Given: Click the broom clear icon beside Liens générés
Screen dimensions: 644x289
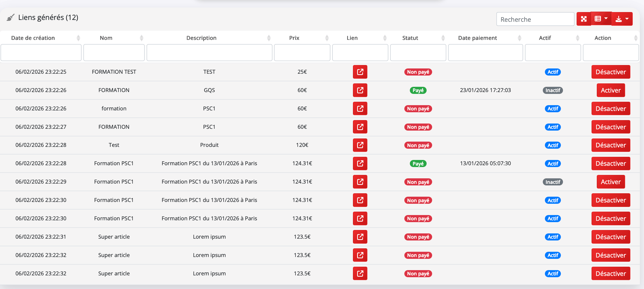Looking at the screenshot, I should (10, 18).
